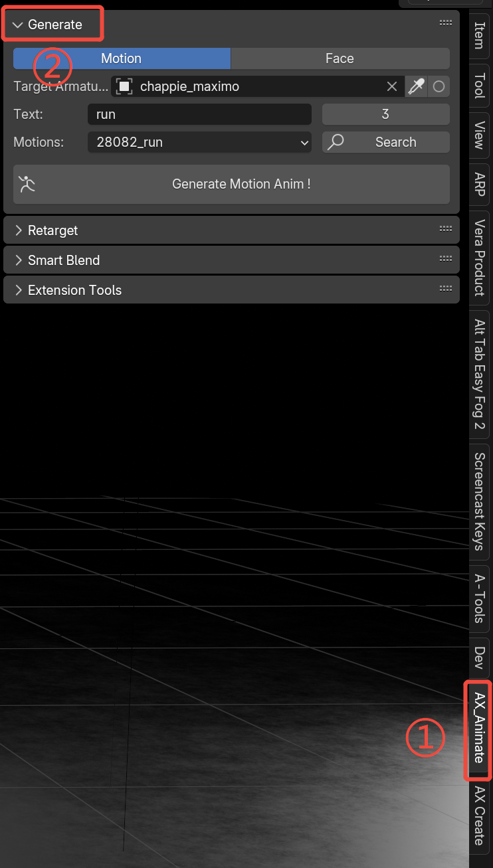Screen dimensions: 493x868
Task: Switch to the Face mode toggle
Action: (x=340, y=58)
